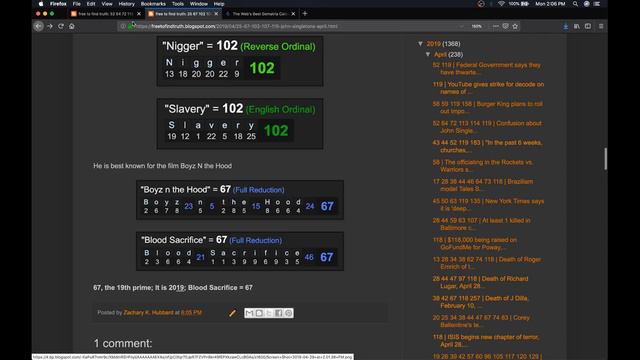This screenshot has height=360, width=640.
Task: Toggle the sidebar view icon
Action: coord(588,26)
